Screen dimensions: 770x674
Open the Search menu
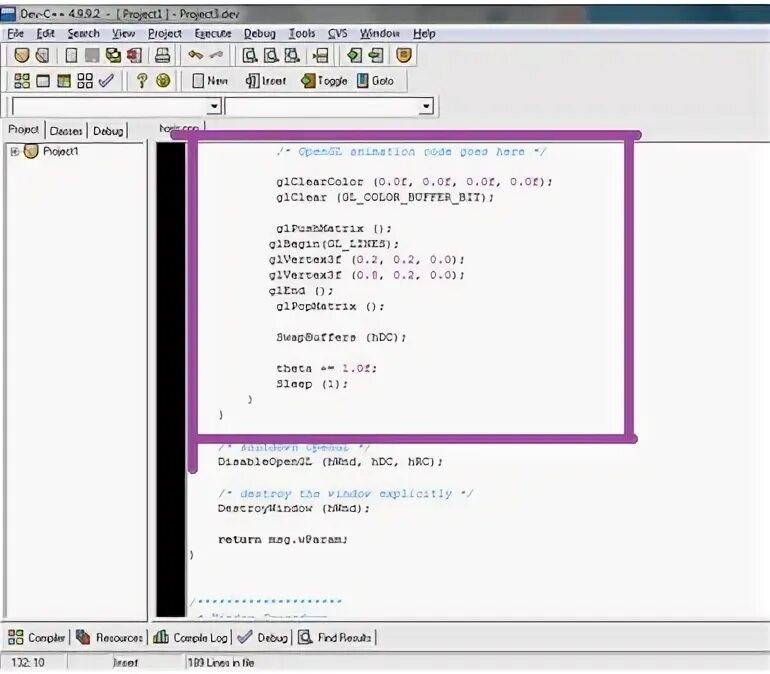[x=83, y=33]
